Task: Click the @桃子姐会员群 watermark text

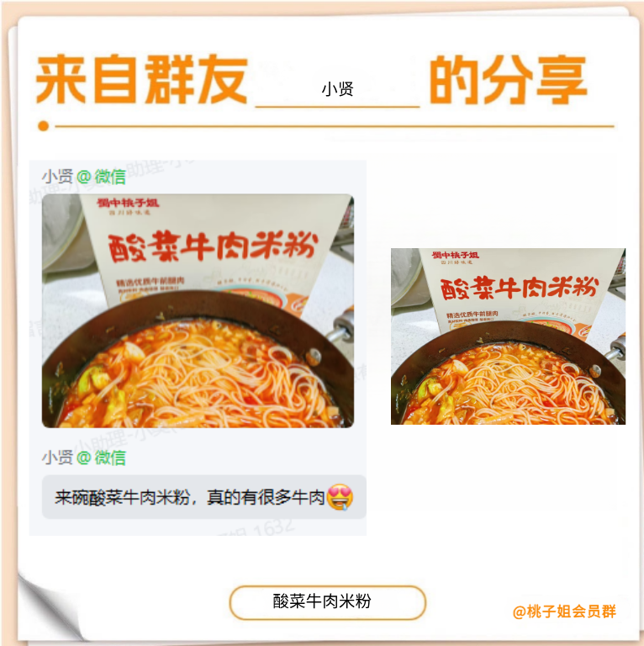Action: pyautogui.click(x=564, y=612)
